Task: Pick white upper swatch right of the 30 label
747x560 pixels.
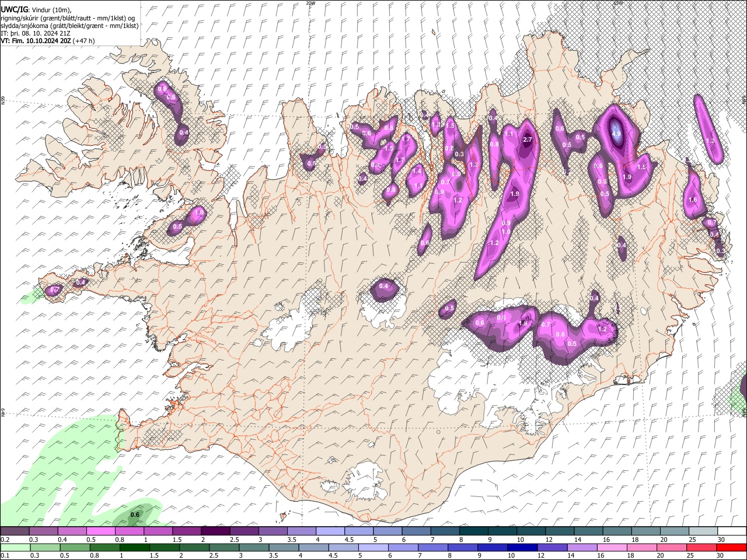Action: pyautogui.click(x=732, y=531)
